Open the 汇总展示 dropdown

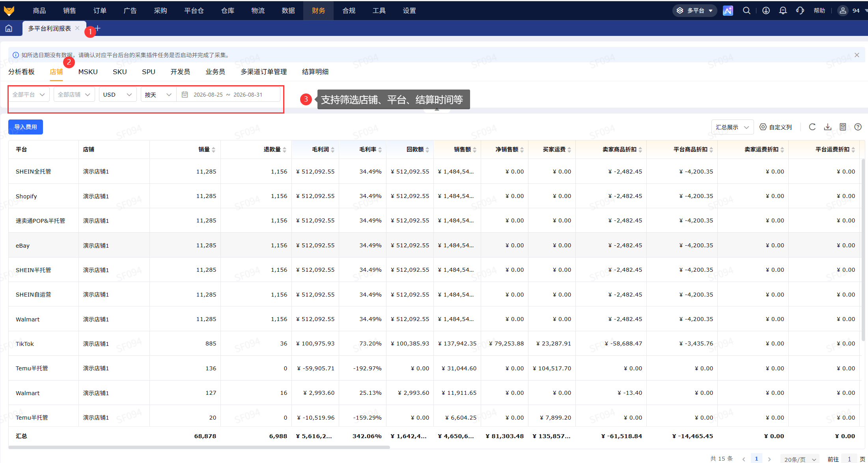point(732,127)
